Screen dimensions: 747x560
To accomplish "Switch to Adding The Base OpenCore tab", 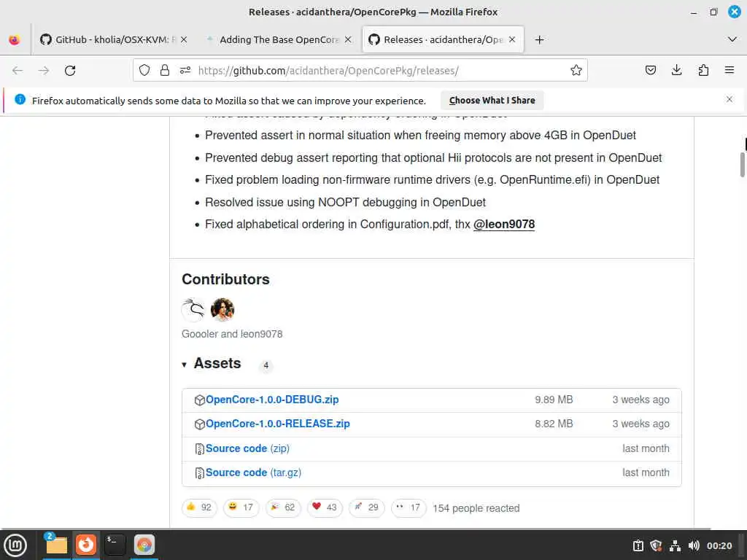I will pos(279,39).
